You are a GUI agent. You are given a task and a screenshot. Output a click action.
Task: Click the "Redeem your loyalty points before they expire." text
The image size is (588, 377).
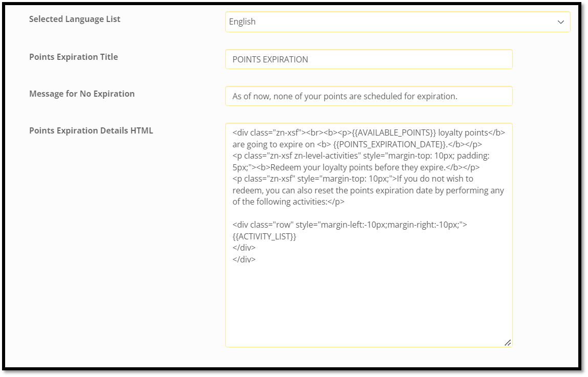click(358, 167)
